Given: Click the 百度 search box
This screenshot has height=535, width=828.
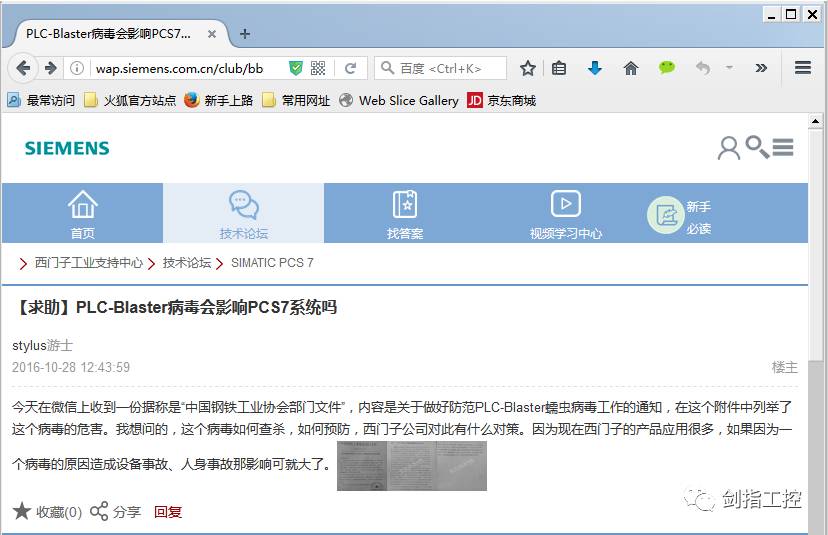Looking at the screenshot, I should (x=440, y=68).
